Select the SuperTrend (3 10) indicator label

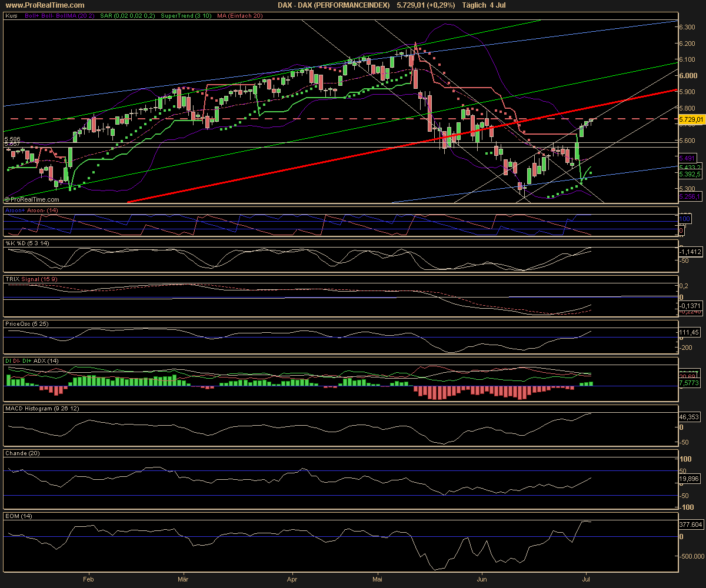click(186, 16)
